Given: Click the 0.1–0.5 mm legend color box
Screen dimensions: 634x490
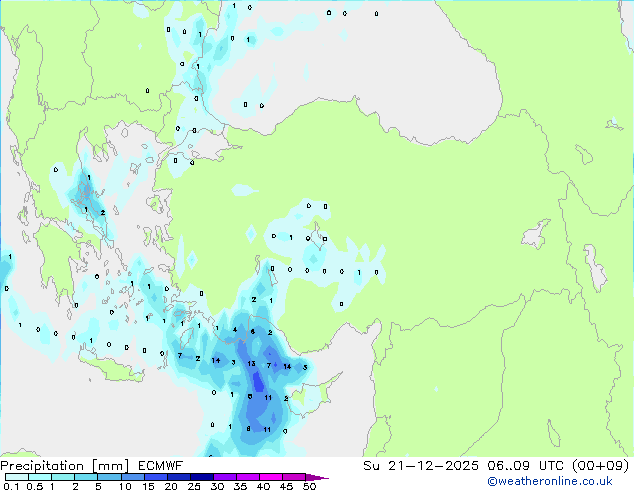Looking at the screenshot, I should click(x=17, y=477).
